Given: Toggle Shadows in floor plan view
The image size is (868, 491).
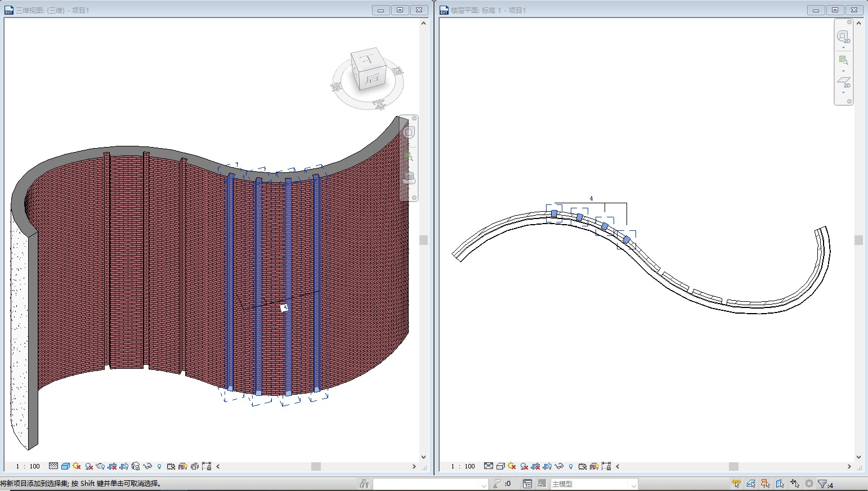Looking at the screenshot, I should pos(524,466).
